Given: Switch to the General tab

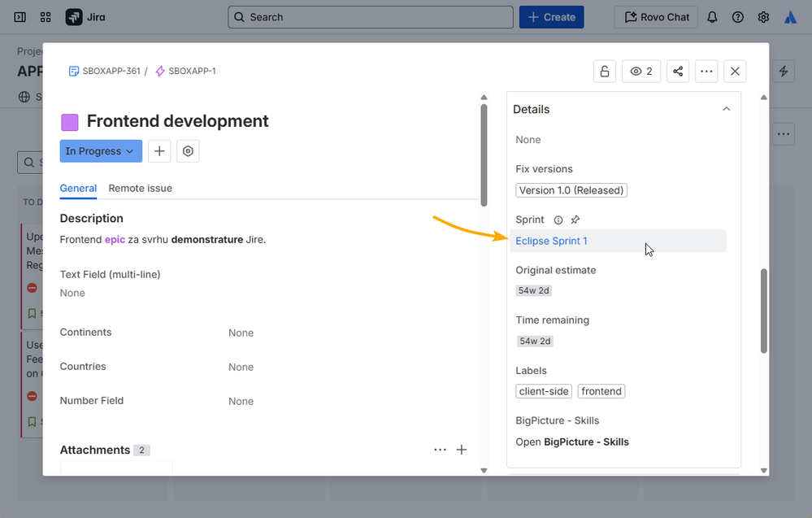Looking at the screenshot, I should click(78, 189).
